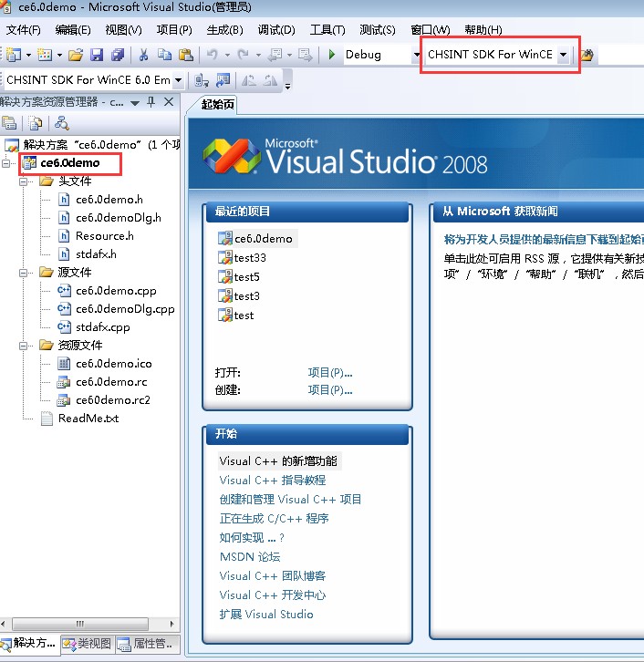Open the 调试(D) menu
644x662 pixels.
click(x=276, y=30)
